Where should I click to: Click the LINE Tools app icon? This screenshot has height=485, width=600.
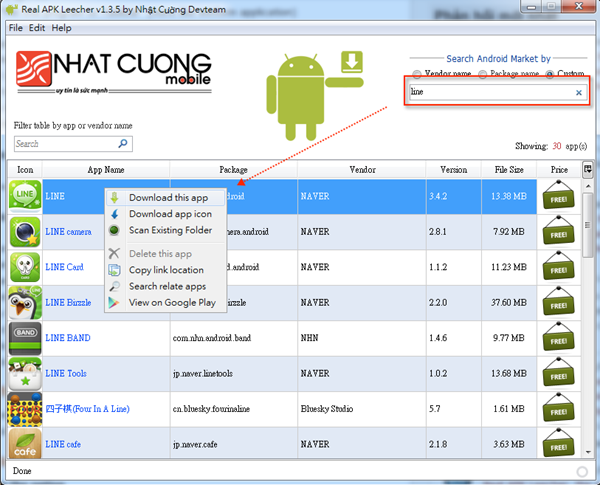point(25,374)
